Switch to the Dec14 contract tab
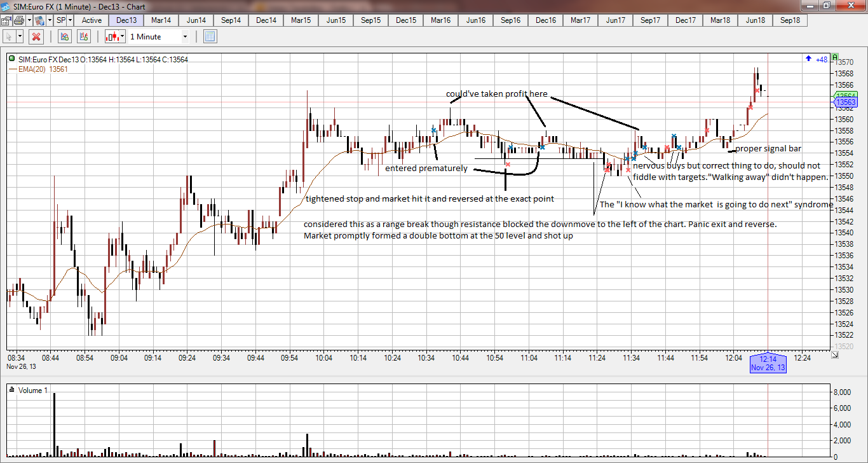868x463 pixels. point(266,20)
